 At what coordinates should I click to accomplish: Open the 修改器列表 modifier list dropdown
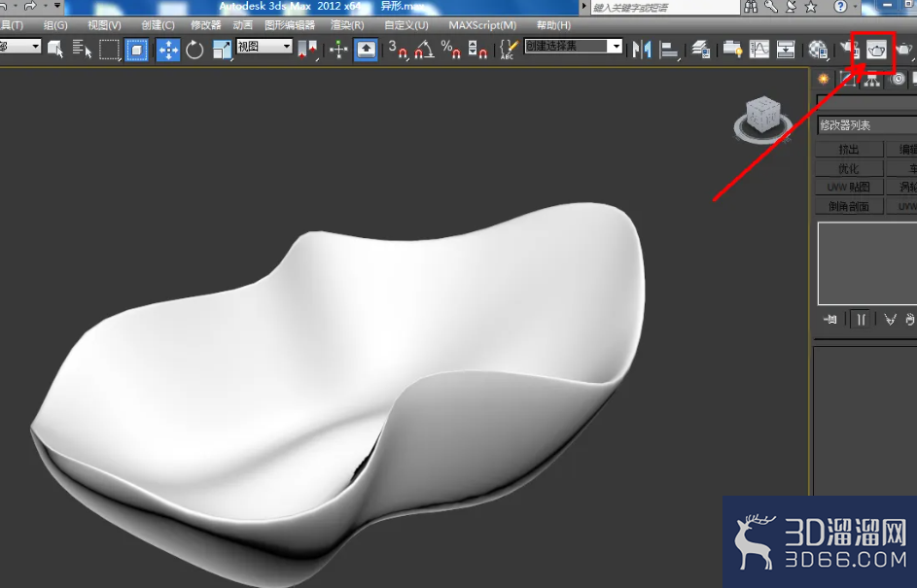coord(866,125)
